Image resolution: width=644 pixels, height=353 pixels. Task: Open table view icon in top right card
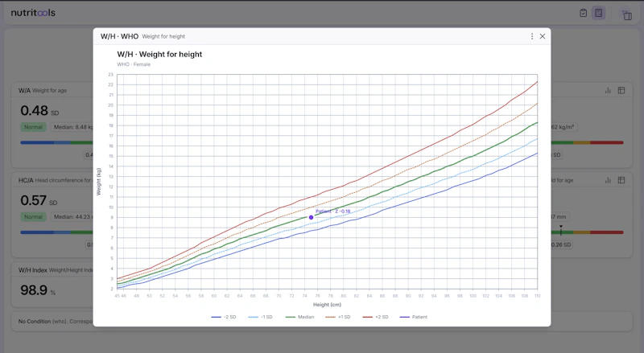coord(621,90)
